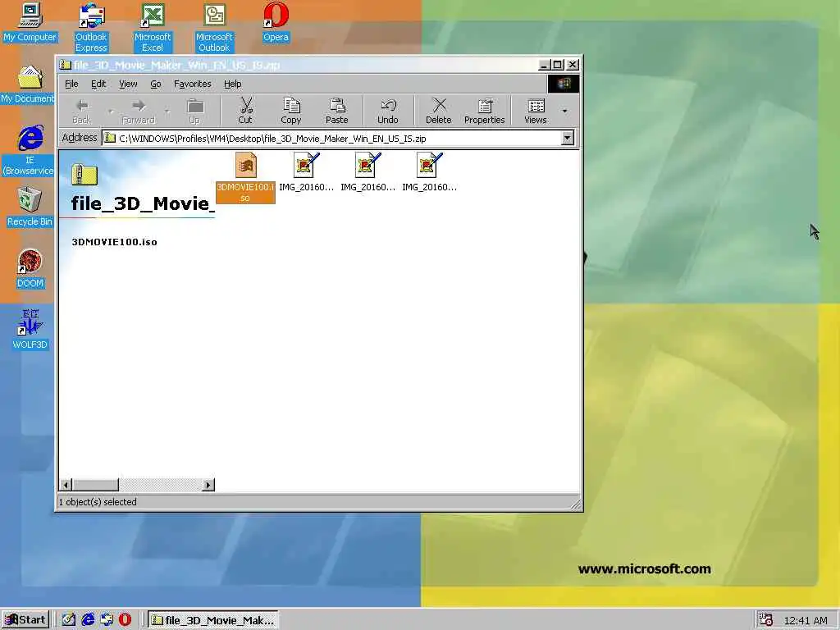Click the 12:41 AM taskbar clock
This screenshot has width=840, height=630.
pyautogui.click(x=806, y=620)
